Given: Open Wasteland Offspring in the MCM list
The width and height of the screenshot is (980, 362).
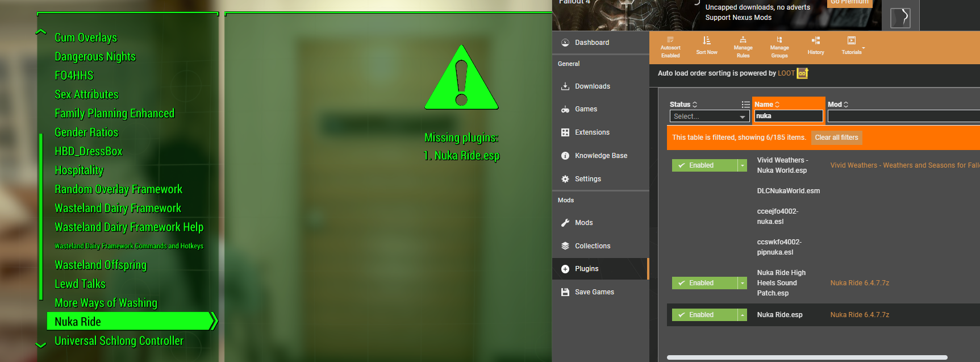Looking at the screenshot, I should 101,265.
